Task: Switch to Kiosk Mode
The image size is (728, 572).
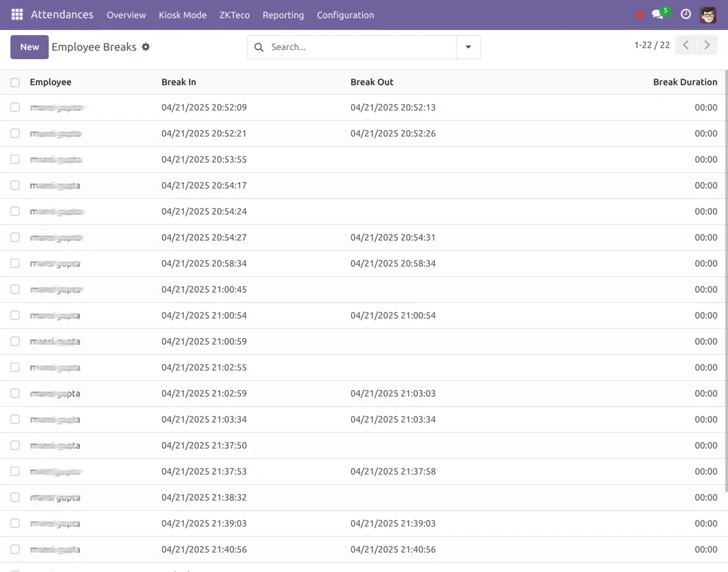Action: point(183,15)
